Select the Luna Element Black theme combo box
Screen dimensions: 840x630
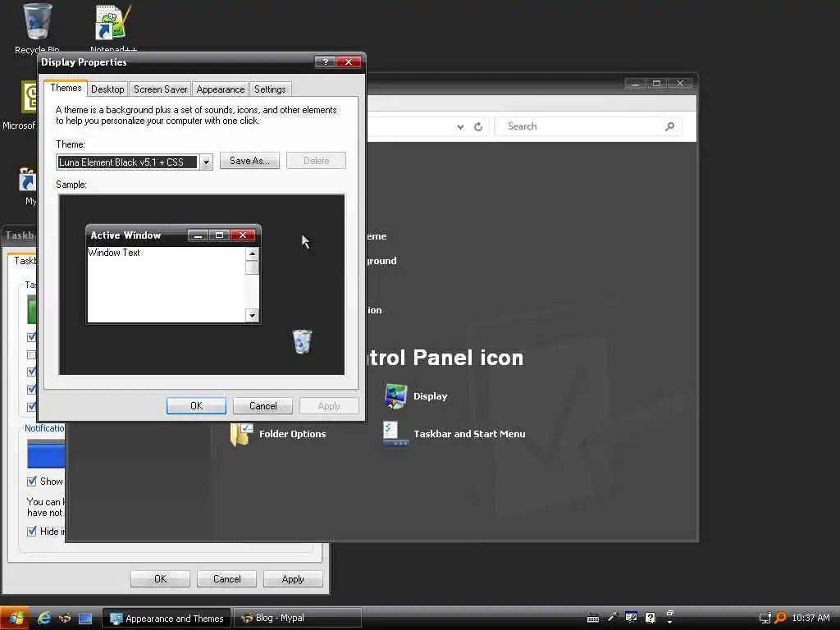coord(135,162)
